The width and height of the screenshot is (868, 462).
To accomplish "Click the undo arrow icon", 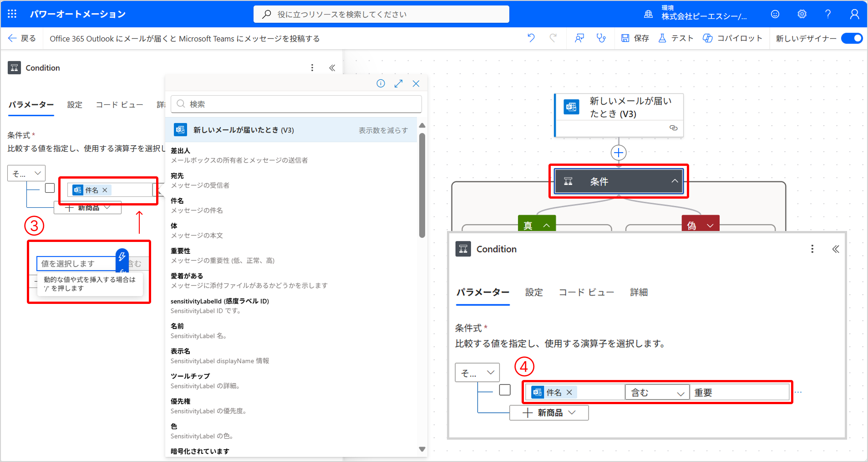I will click(x=531, y=38).
